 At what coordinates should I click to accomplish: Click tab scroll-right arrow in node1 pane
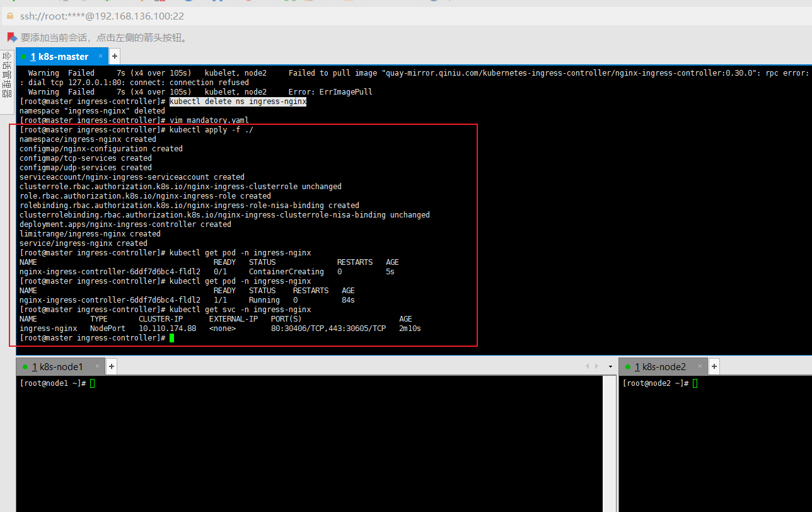pyautogui.click(x=596, y=366)
